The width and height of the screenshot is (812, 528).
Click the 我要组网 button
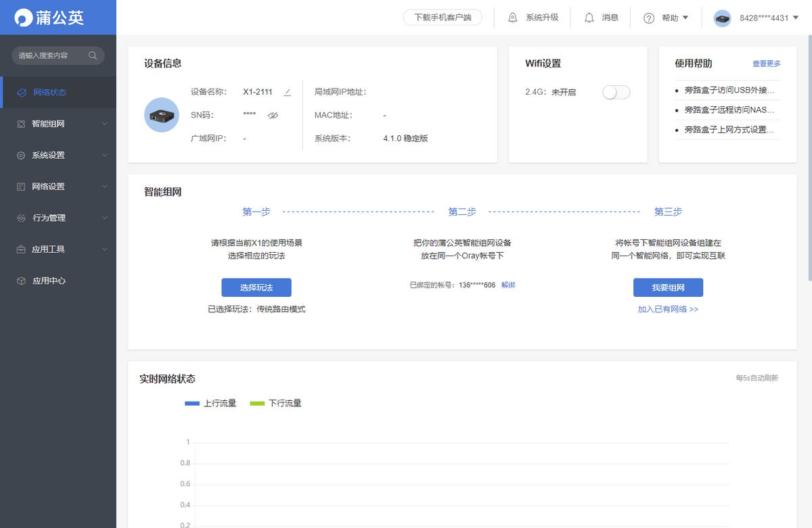click(x=668, y=287)
